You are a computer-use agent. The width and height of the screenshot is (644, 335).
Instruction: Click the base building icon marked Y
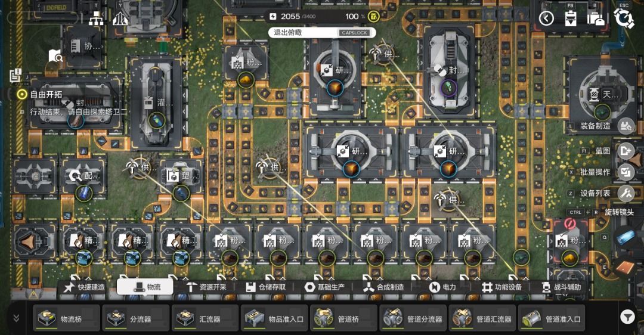(x=120, y=18)
